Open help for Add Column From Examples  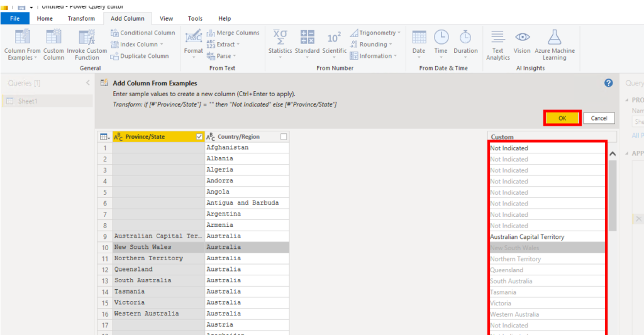coord(608,83)
